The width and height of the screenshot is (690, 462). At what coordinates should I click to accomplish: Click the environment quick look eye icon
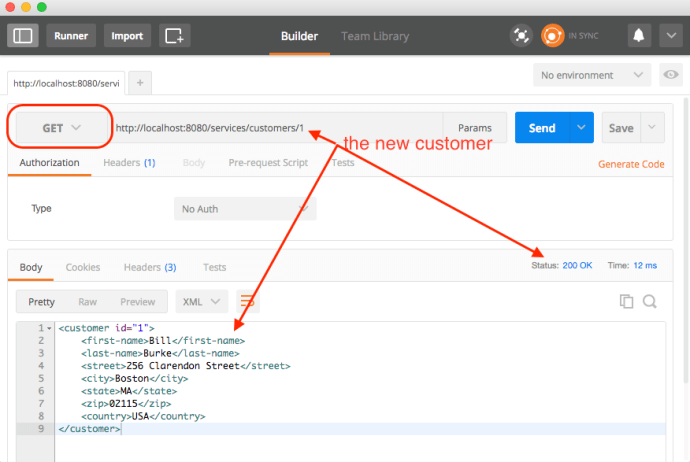pos(670,75)
